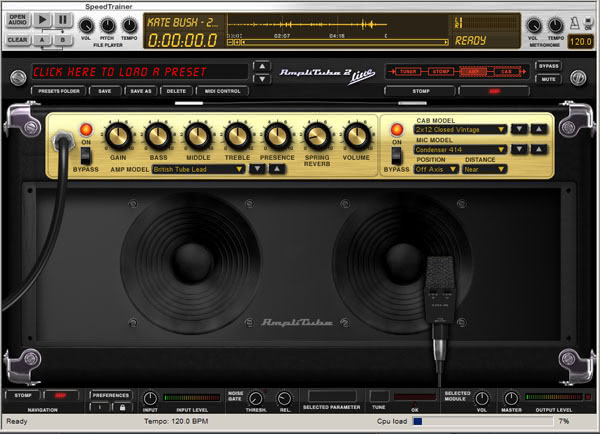
Task: Zoom out waveform with minus icon
Action: pyautogui.click(x=230, y=42)
